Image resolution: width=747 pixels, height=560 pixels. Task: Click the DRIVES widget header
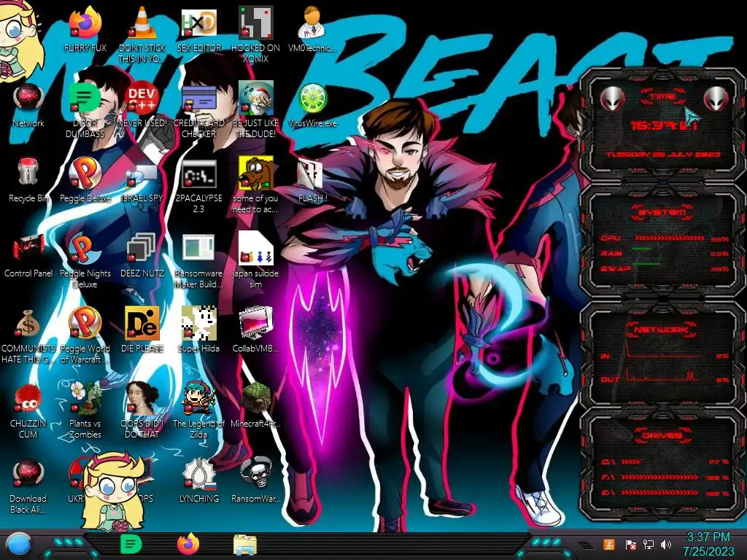662,435
